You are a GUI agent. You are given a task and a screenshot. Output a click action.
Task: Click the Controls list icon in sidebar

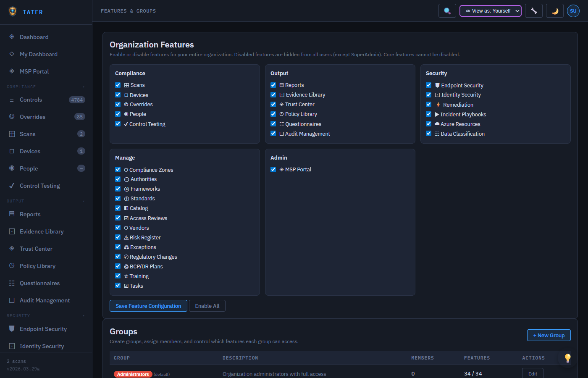pos(12,100)
